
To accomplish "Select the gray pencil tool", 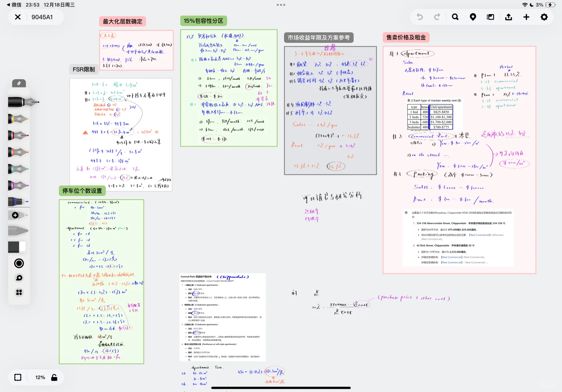I will [18, 230].
